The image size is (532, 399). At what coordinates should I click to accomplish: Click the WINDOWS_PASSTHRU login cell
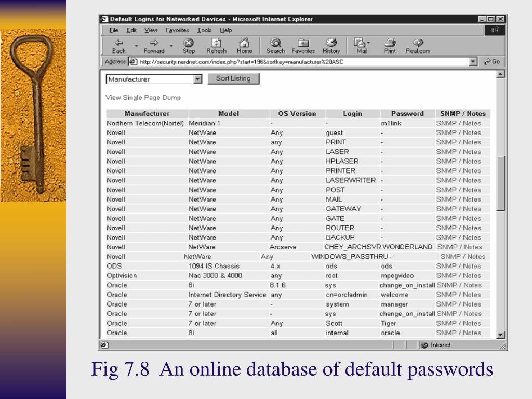pyautogui.click(x=350, y=257)
